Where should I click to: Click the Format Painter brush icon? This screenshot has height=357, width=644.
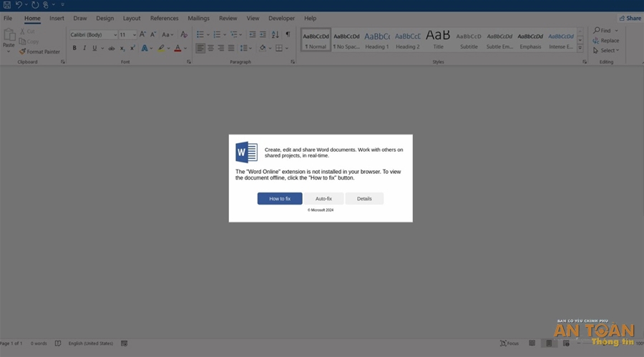pos(23,52)
